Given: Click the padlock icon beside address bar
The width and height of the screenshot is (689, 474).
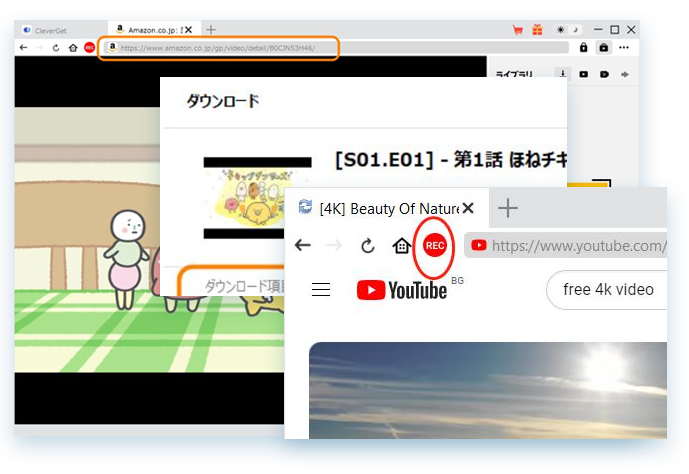Looking at the screenshot, I should tap(583, 47).
